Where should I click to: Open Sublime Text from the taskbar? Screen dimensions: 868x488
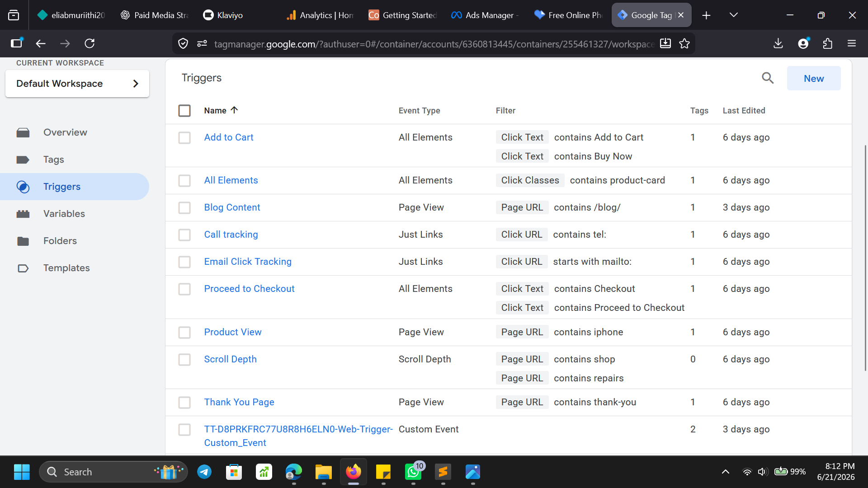click(x=443, y=472)
